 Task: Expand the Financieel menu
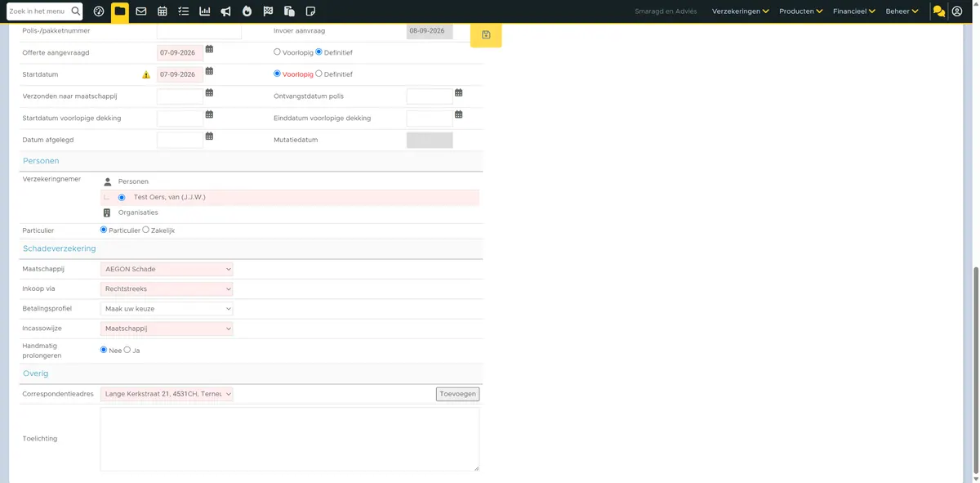(x=854, y=11)
